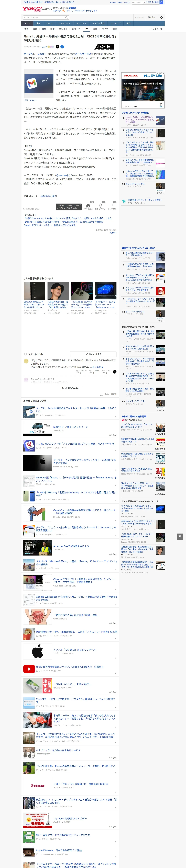This screenshot has width=186, height=868.
Task: Click the article comment count bubble icon
Action: coord(43,47)
